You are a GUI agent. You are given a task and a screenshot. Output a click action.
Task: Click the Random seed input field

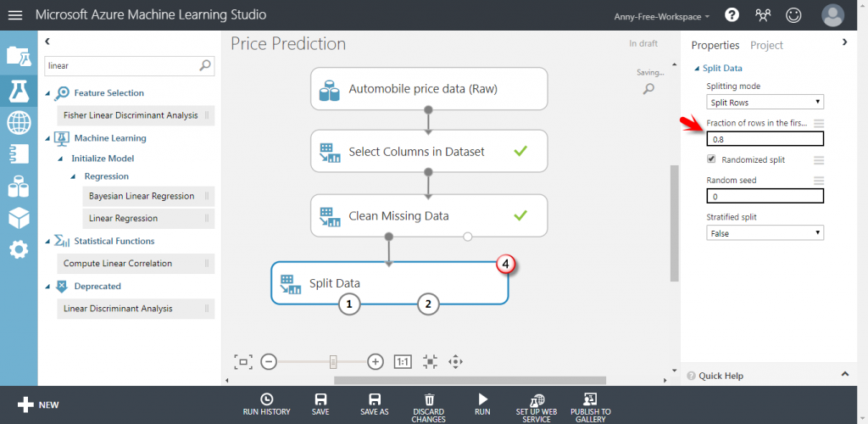765,196
